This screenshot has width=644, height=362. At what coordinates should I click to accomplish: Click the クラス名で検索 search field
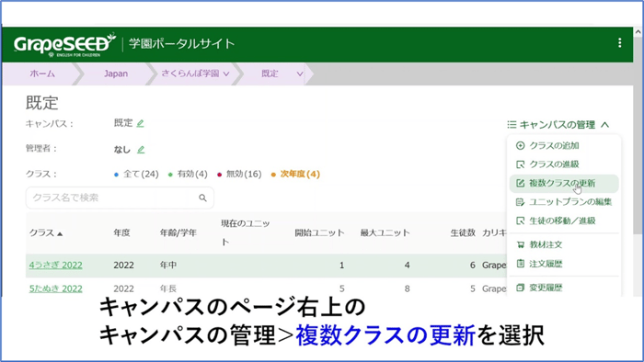pos(120,198)
